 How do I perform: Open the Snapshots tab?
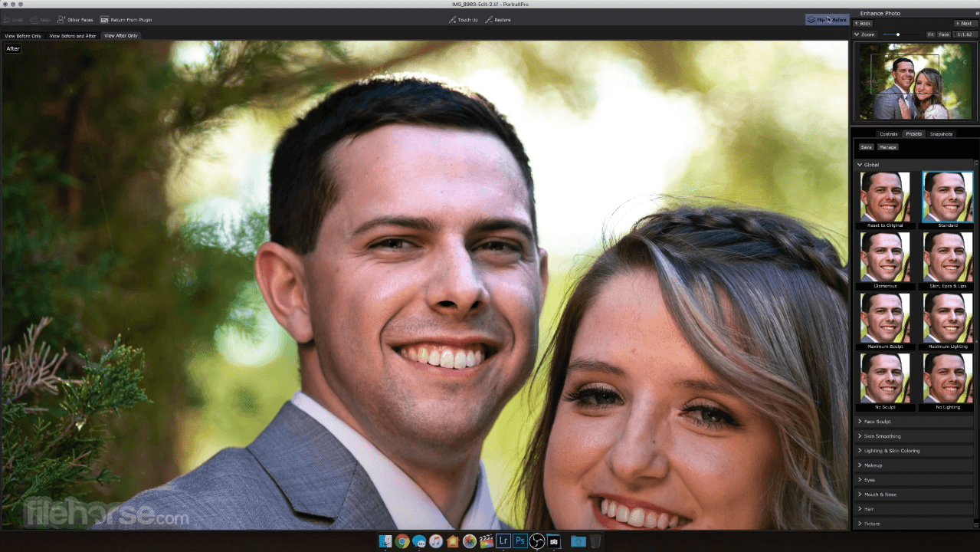tap(941, 134)
